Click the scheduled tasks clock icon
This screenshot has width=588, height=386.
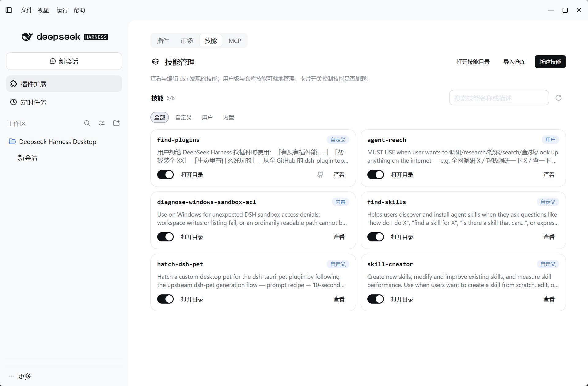click(x=13, y=102)
